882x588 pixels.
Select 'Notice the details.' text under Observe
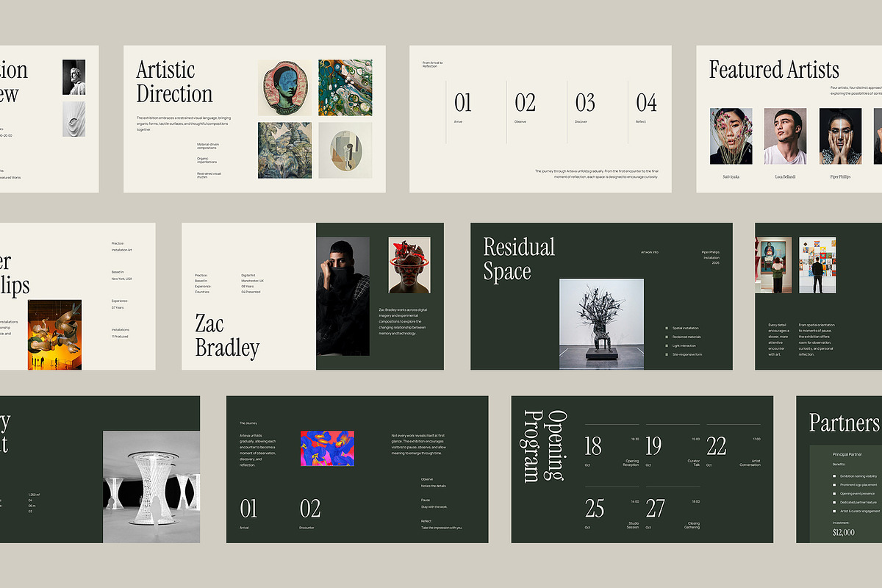(434, 486)
